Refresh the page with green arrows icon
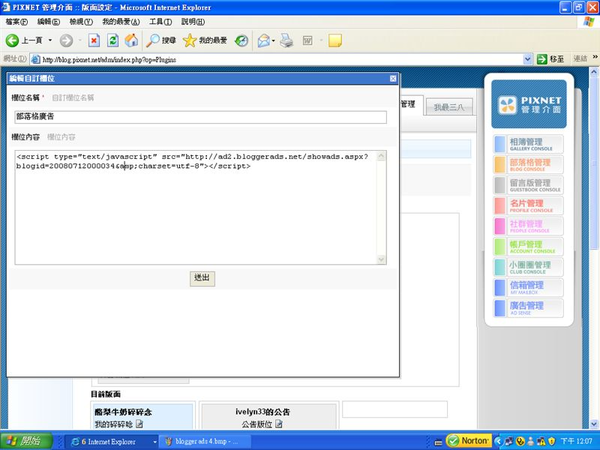The image size is (600, 450). 113,40
